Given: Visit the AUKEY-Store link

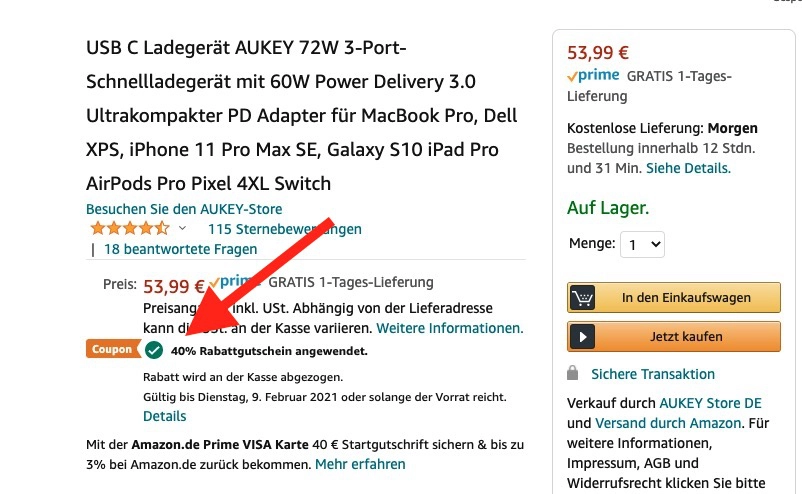Looking at the screenshot, I should pos(184,209).
